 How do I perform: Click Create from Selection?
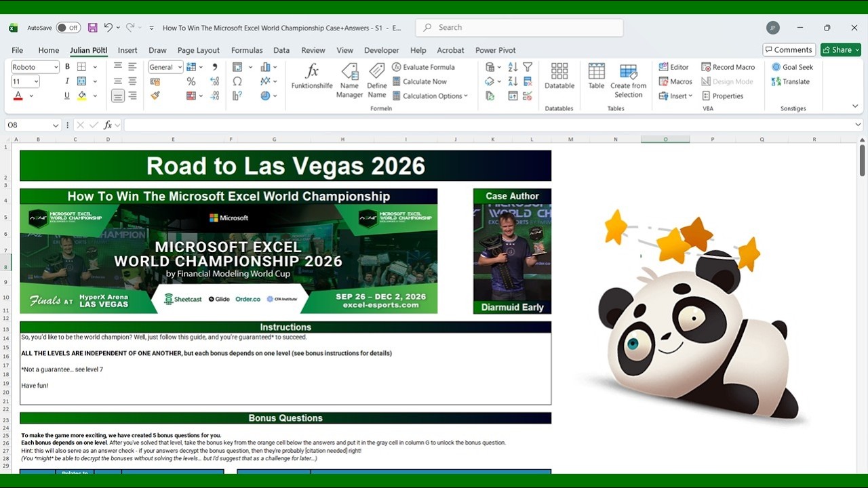click(628, 80)
